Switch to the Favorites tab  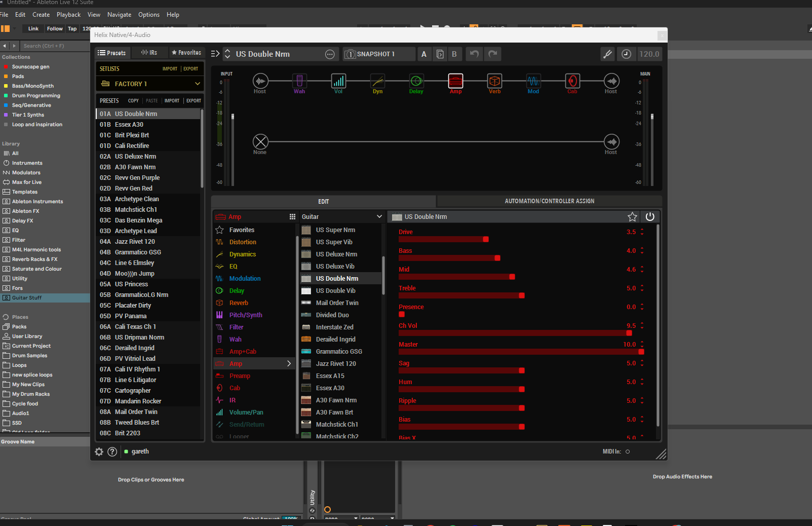(186, 53)
